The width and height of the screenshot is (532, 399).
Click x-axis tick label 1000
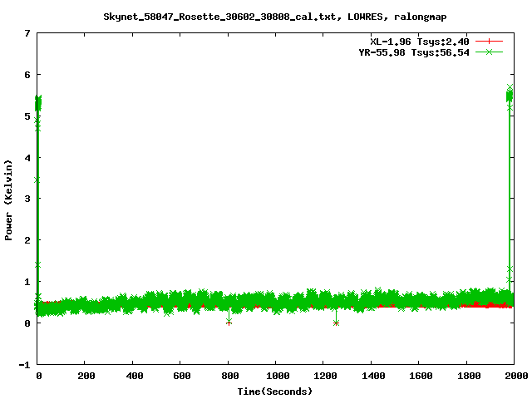click(277, 376)
